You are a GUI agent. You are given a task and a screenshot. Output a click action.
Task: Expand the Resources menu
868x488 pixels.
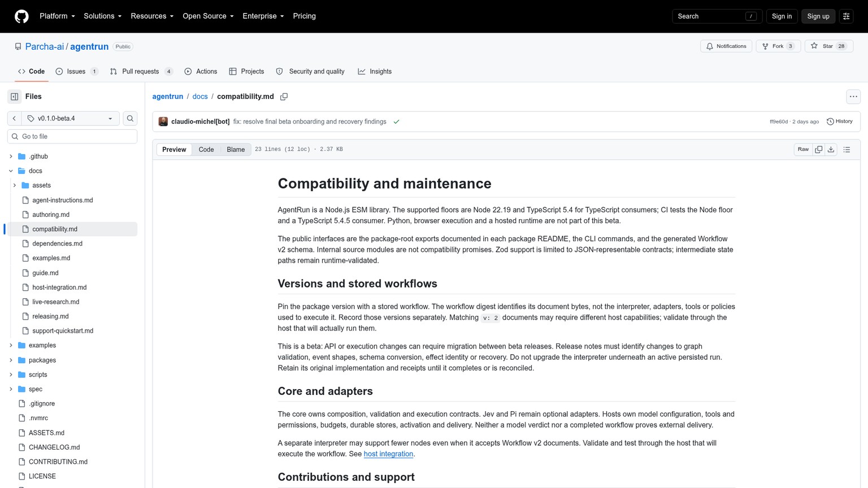coord(152,16)
